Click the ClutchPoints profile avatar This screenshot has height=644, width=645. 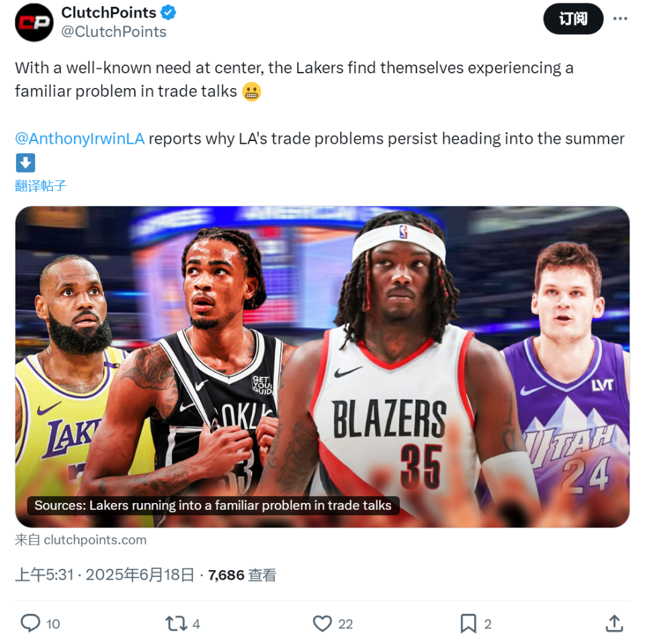coord(34,22)
